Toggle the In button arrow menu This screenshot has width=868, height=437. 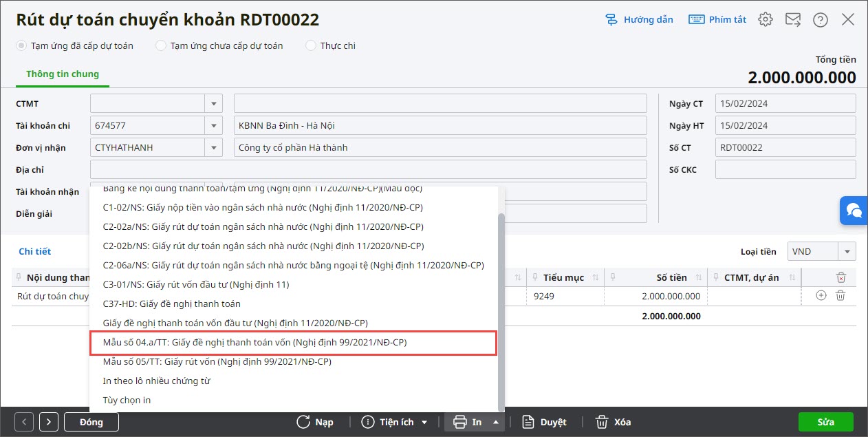pos(496,422)
